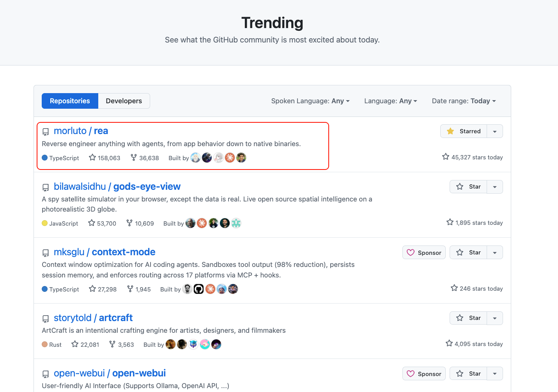The height and width of the screenshot is (392, 558).
Task: Star the open-webui repository
Action: pos(468,374)
